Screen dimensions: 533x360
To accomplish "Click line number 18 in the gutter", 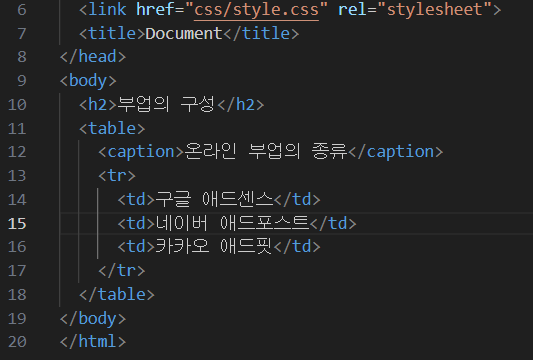I will 17,294.
